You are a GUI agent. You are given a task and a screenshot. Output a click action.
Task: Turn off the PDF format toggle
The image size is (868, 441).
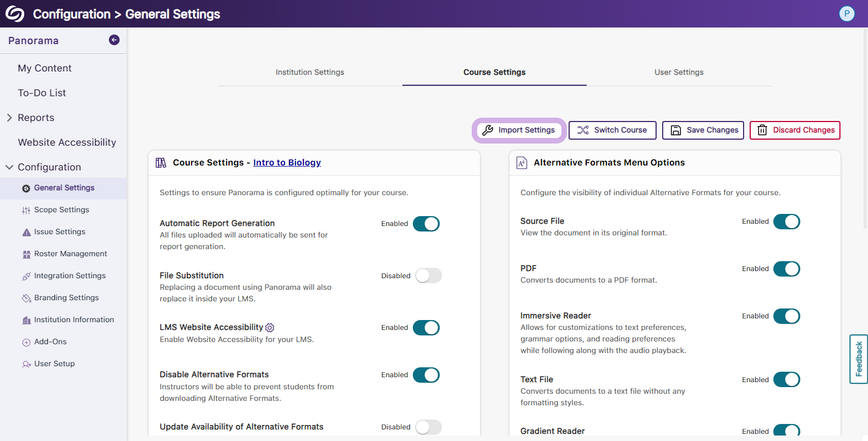click(x=787, y=269)
